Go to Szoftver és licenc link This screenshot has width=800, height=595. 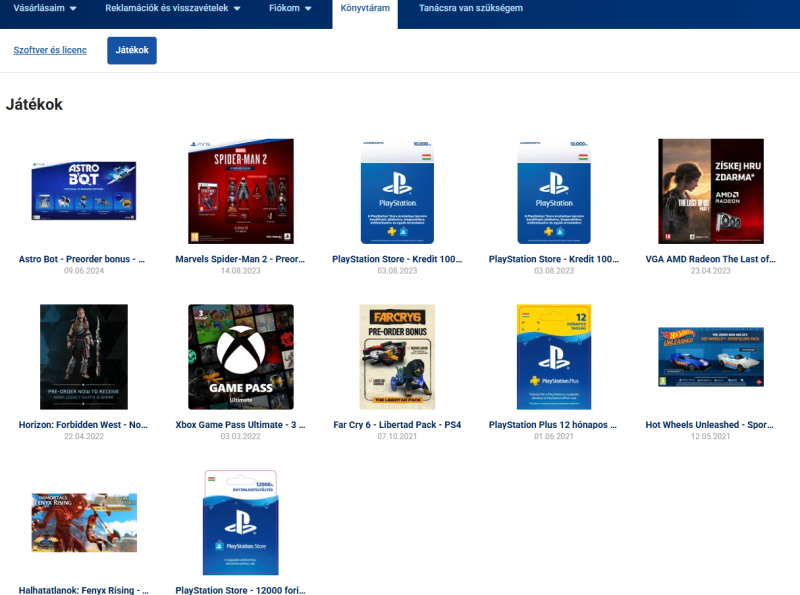50,50
